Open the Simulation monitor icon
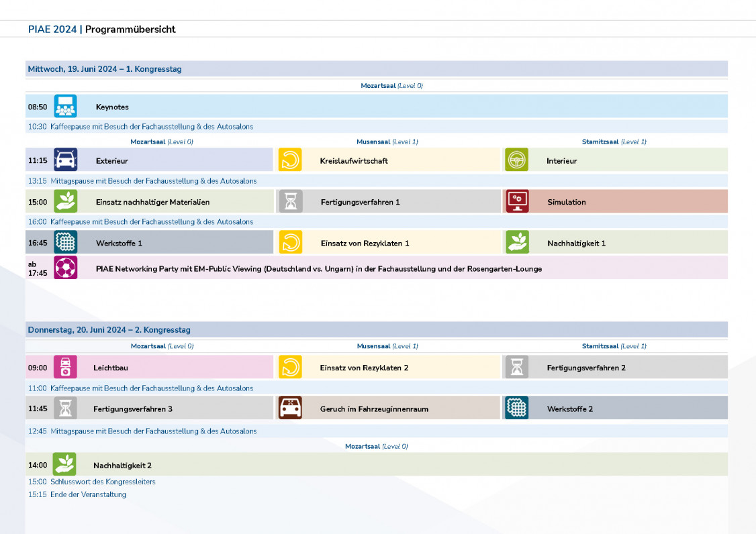 tap(517, 201)
